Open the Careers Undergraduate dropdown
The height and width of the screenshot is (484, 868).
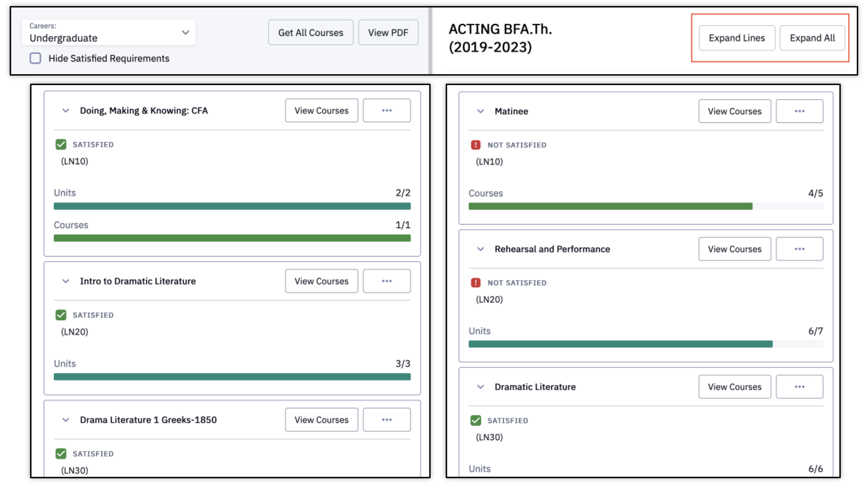(109, 33)
